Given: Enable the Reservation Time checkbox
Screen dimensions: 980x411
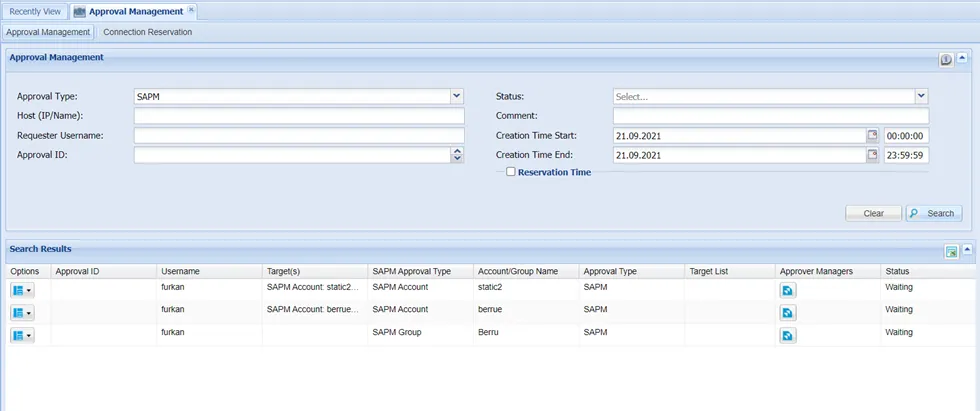Looking at the screenshot, I should [x=511, y=172].
